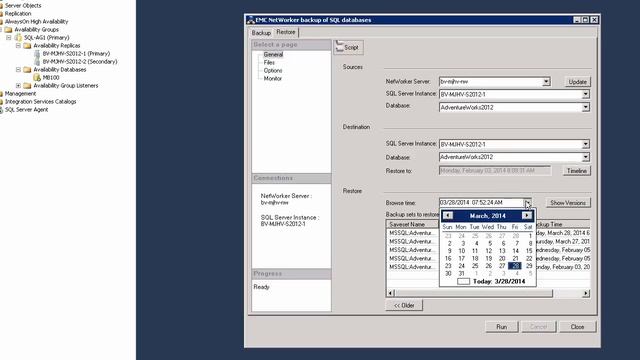The image size is (640, 360).
Task: Go to previous month in calendar
Action: pyautogui.click(x=448, y=216)
